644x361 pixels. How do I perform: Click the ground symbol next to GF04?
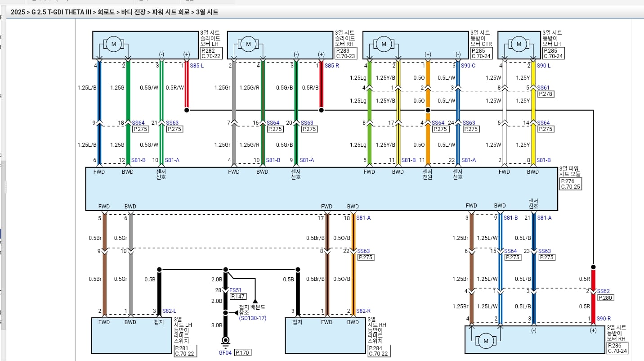click(225, 342)
